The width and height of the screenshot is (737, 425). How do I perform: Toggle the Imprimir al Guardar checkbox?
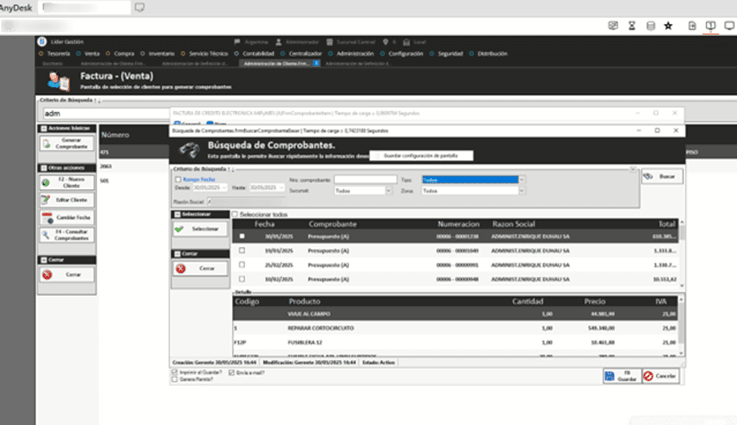click(x=176, y=372)
